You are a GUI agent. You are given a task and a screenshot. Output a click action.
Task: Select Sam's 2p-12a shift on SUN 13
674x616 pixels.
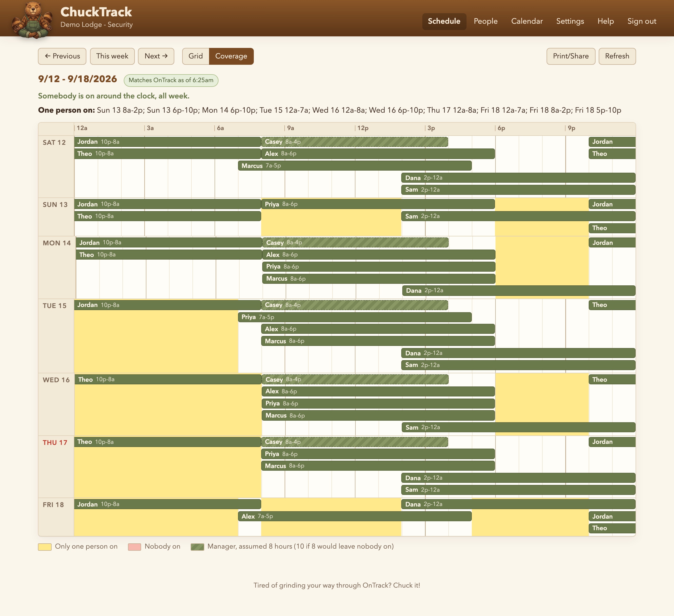pos(518,216)
